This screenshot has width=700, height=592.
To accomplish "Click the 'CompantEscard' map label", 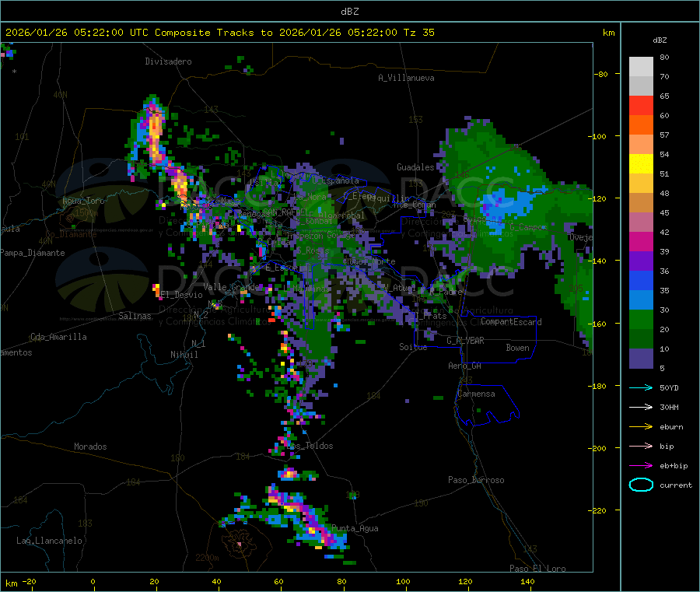I will point(511,322).
